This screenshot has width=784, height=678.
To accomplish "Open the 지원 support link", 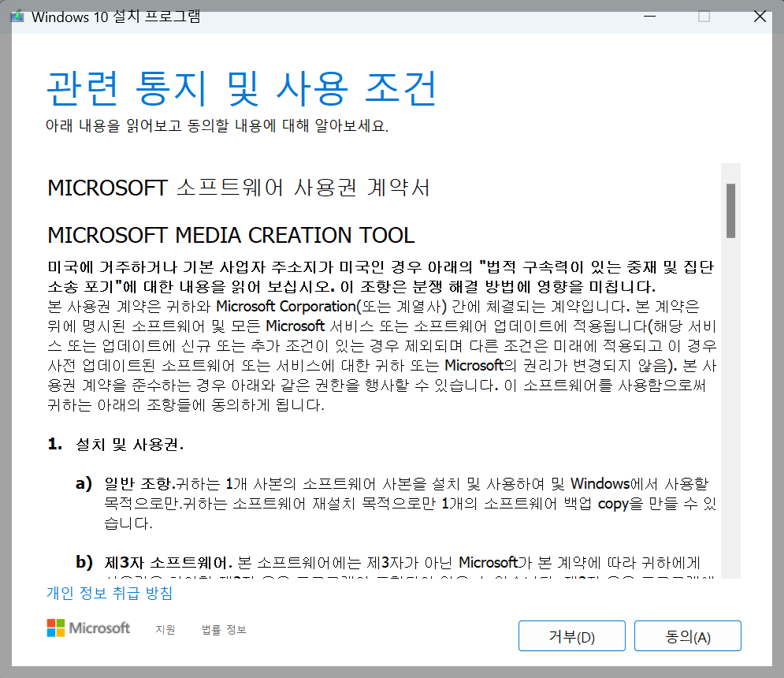I will click(165, 629).
